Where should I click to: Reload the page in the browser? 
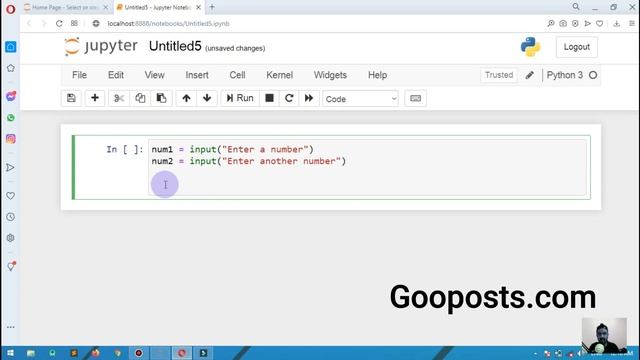(x=59, y=24)
